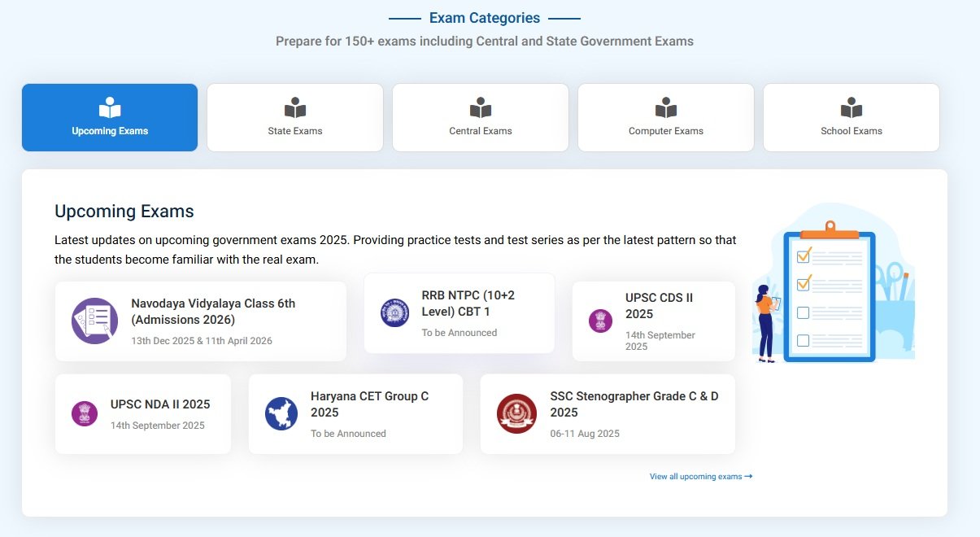Screen dimensions: 980x537
Task: Click the School Exams book icon
Action: (852, 107)
